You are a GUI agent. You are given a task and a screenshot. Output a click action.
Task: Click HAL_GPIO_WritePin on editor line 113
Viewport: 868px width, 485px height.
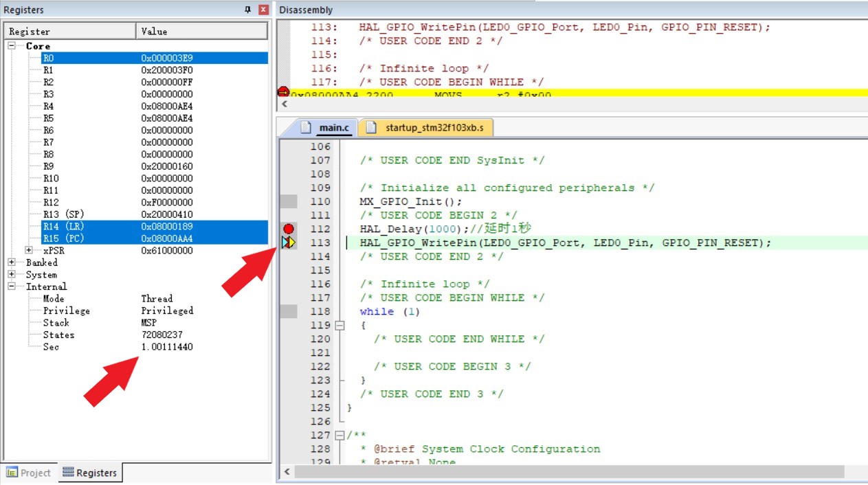click(x=418, y=242)
